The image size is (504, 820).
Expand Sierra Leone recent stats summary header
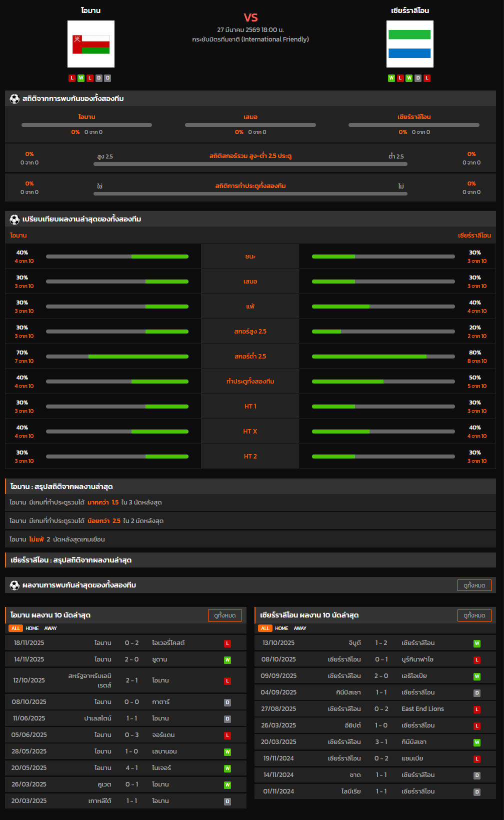[x=250, y=560]
